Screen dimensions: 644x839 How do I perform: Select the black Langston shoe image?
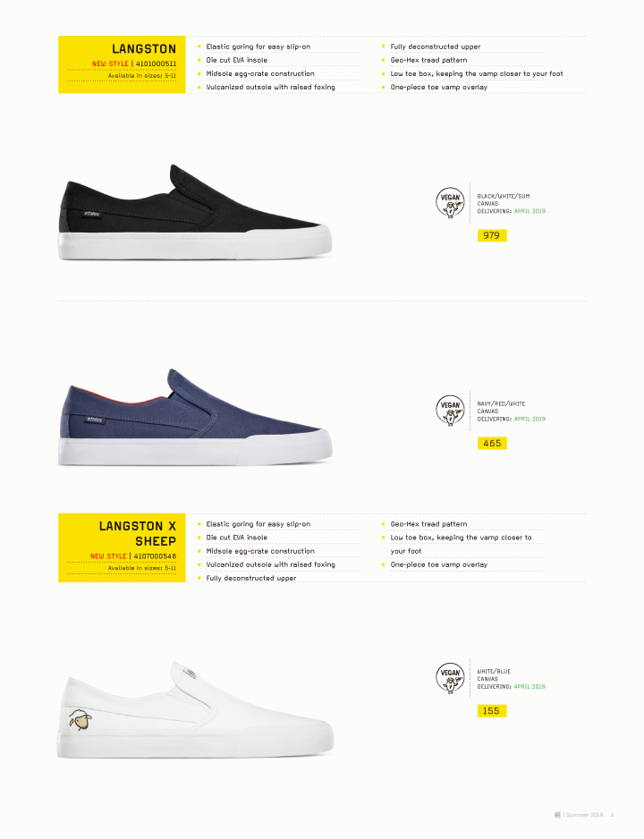point(195,212)
